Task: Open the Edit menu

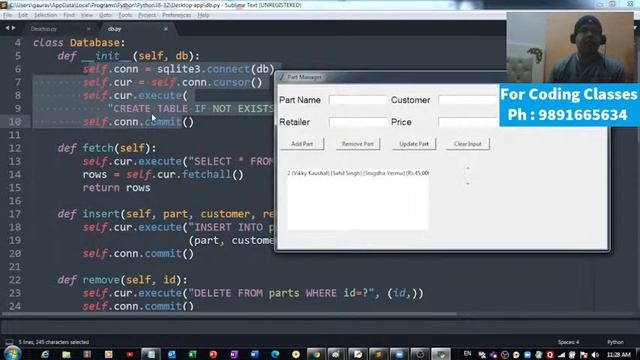Action: click(x=23, y=15)
